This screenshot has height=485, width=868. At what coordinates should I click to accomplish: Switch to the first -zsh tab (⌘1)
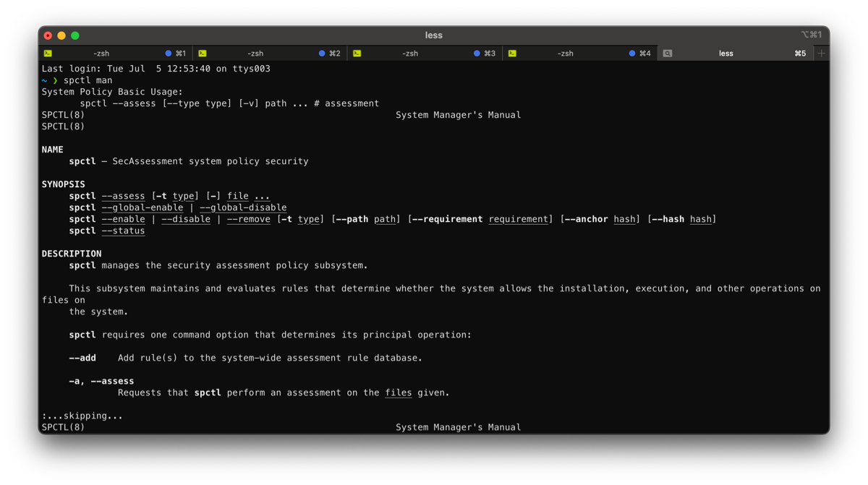tap(116, 53)
